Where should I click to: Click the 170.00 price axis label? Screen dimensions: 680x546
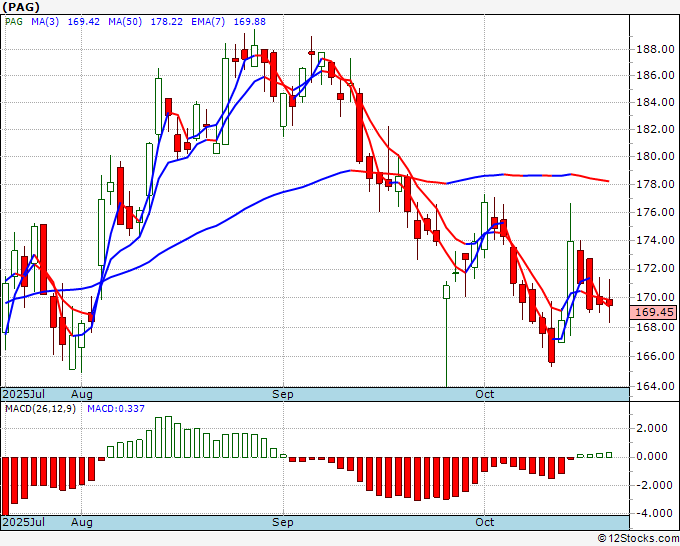(655, 298)
